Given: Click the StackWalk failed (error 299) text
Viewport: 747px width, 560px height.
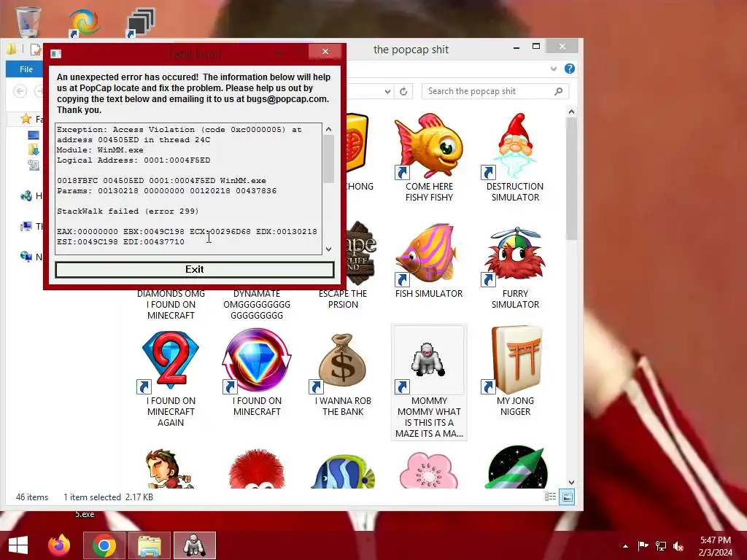Looking at the screenshot, I should [x=128, y=211].
